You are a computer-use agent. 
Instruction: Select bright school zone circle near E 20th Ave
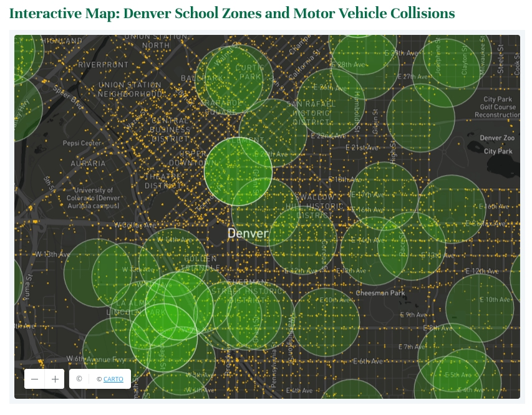pos(238,171)
